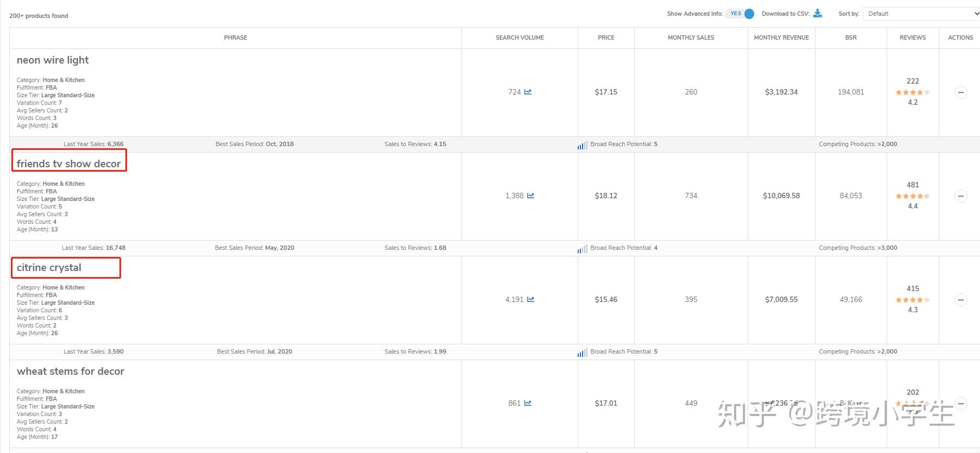Open the Sort by Default dropdown
Image resolution: width=980 pixels, height=453 pixels.
(x=921, y=14)
